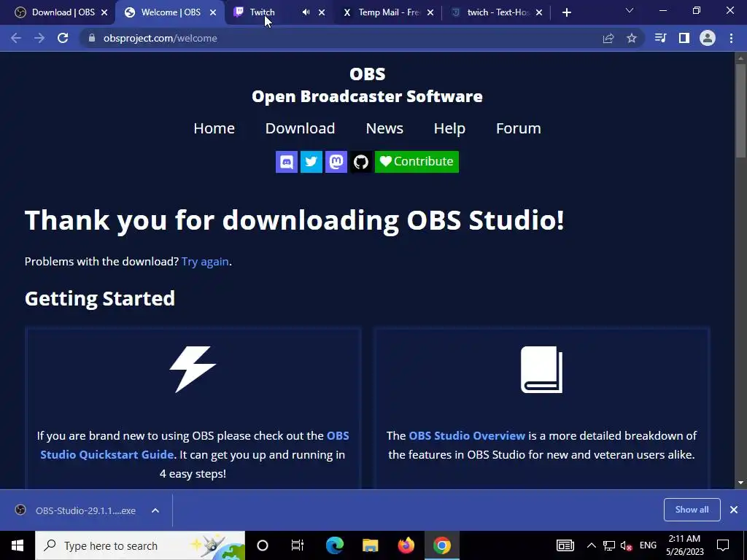The width and height of the screenshot is (747, 560).
Task: Open the Help nav link
Action: coord(449,128)
